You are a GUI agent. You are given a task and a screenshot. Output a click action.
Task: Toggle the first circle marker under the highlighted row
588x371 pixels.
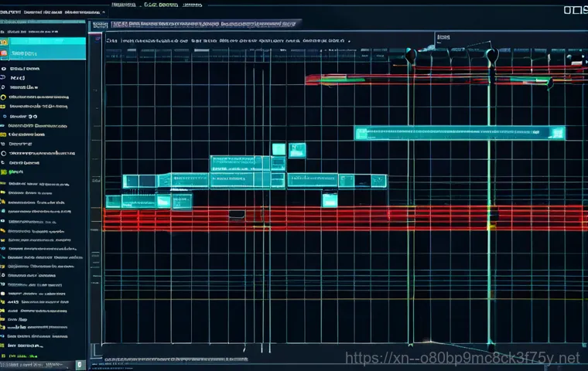click(x=4, y=68)
